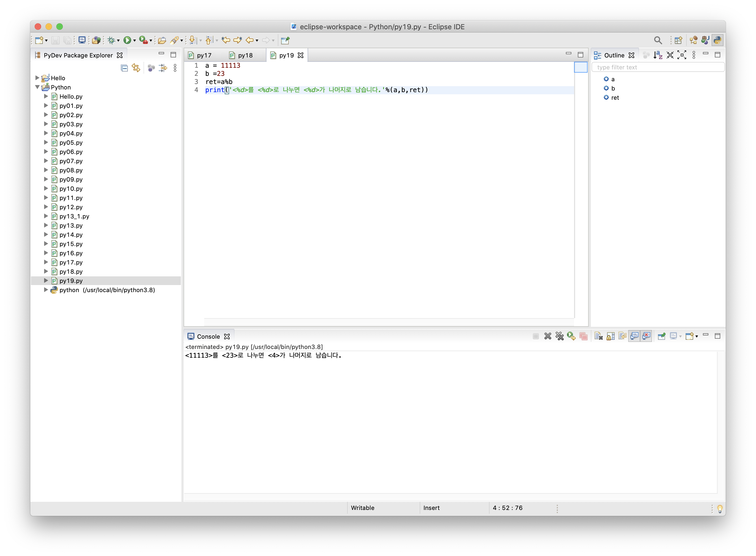The width and height of the screenshot is (756, 556).
Task: Open the Run configurations dropdown arrow
Action: point(135,41)
